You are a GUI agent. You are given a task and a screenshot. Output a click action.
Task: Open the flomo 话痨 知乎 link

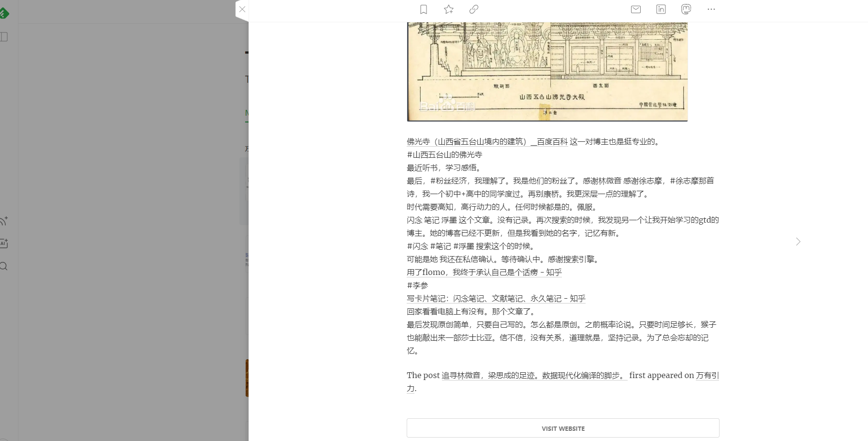tap(484, 273)
